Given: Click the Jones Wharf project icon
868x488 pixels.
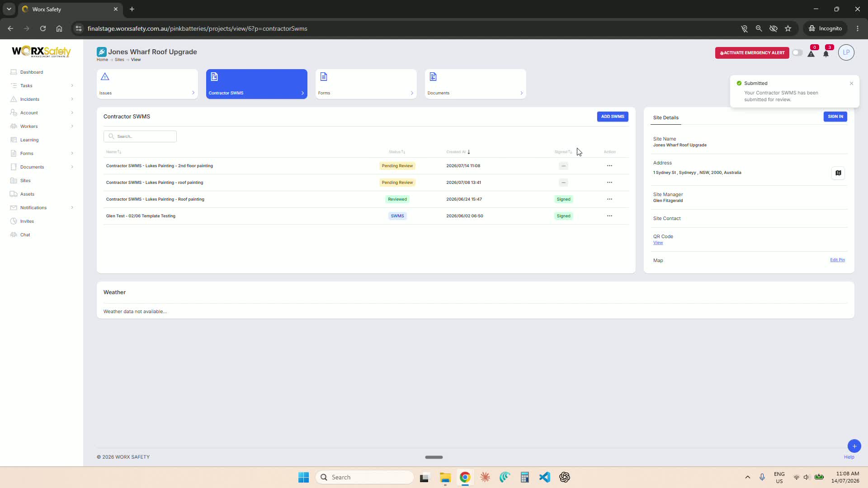Looking at the screenshot, I should [x=101, y=52].
